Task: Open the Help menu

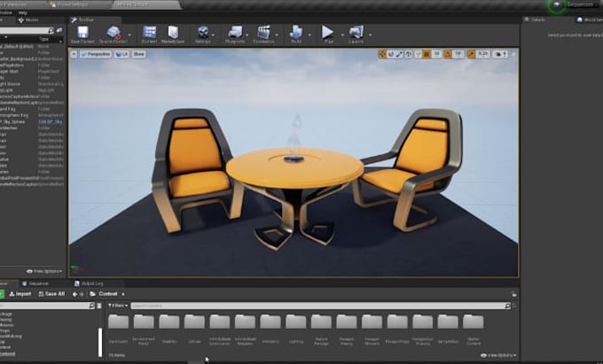Action: [x=23, y=12]
